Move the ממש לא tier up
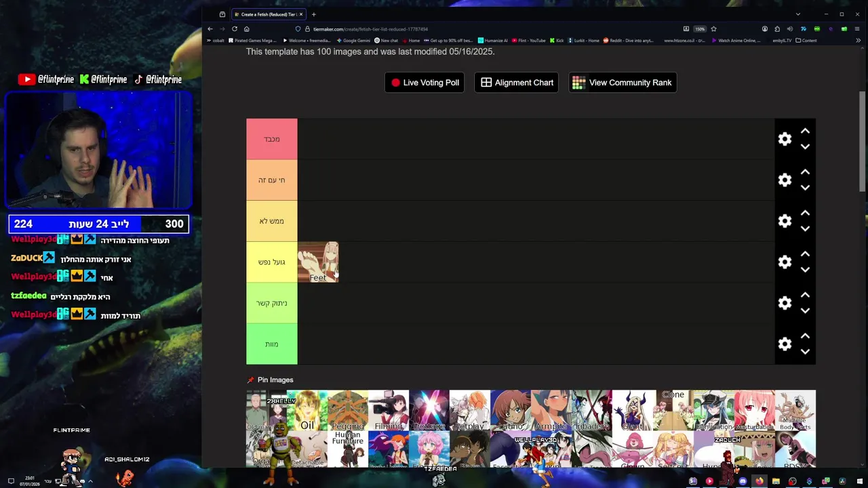Screen dimensions: 868x488 (805, 213)
